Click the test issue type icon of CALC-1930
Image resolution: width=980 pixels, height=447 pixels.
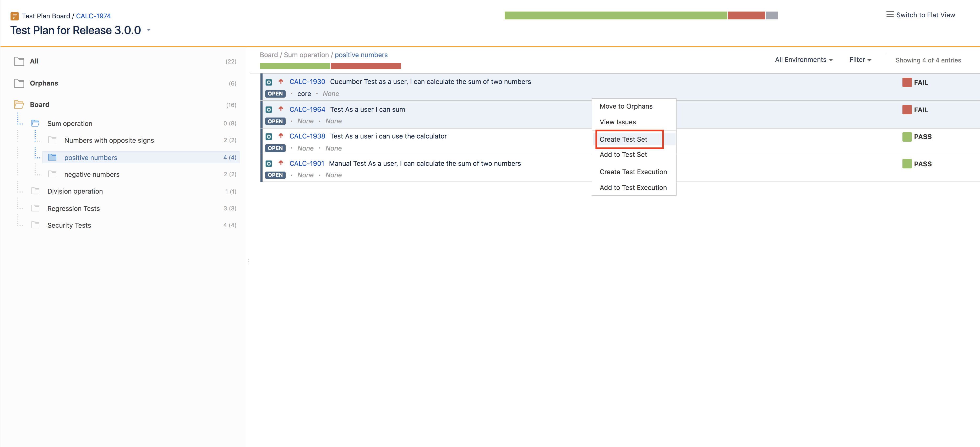(x=269, y=82)
